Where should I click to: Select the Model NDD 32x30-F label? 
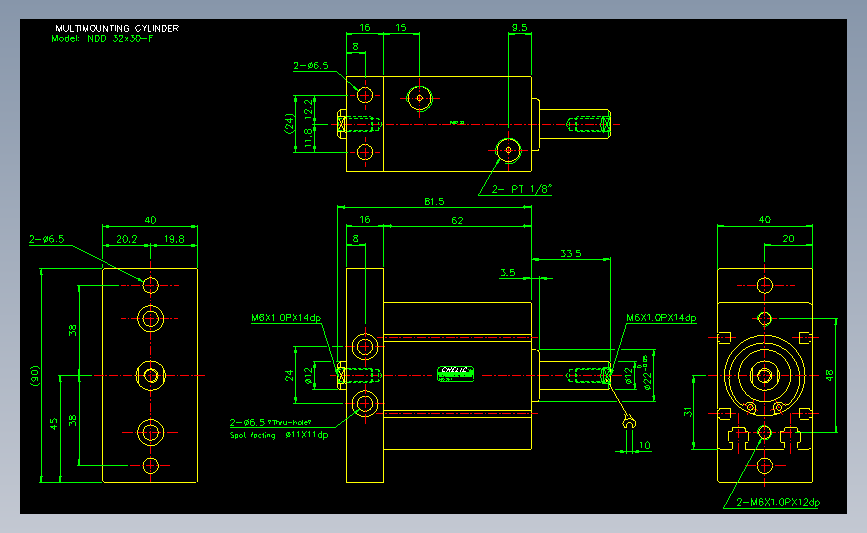(x=102, y=39)
